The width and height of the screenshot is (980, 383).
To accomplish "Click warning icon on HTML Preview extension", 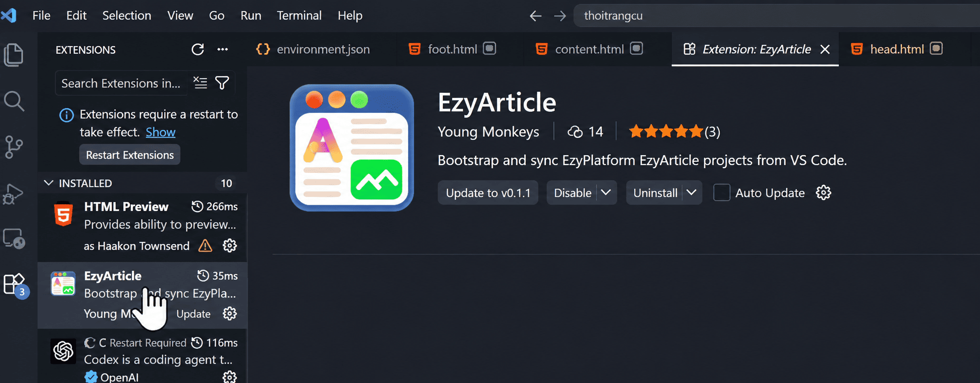I will (x=206, y=246).
